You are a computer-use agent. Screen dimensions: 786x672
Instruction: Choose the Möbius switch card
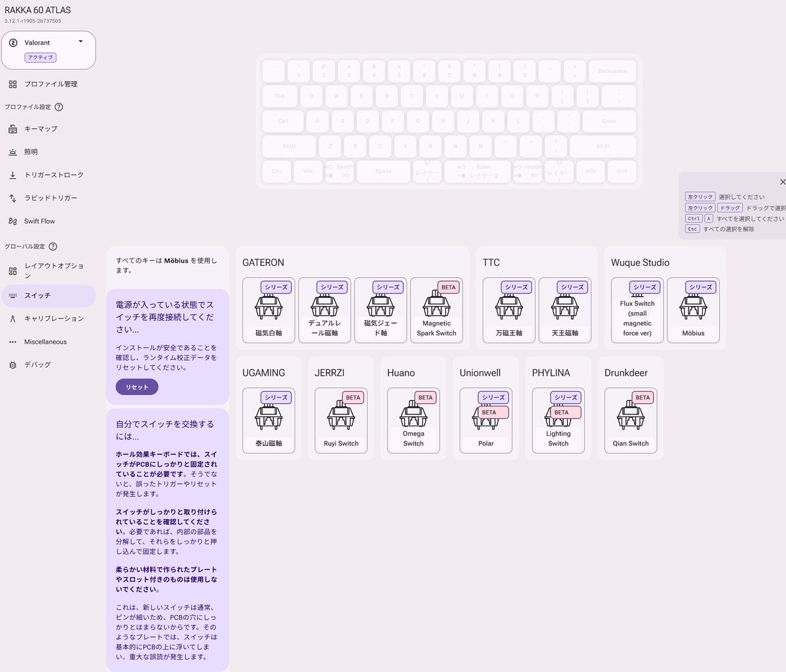(693, 310)
